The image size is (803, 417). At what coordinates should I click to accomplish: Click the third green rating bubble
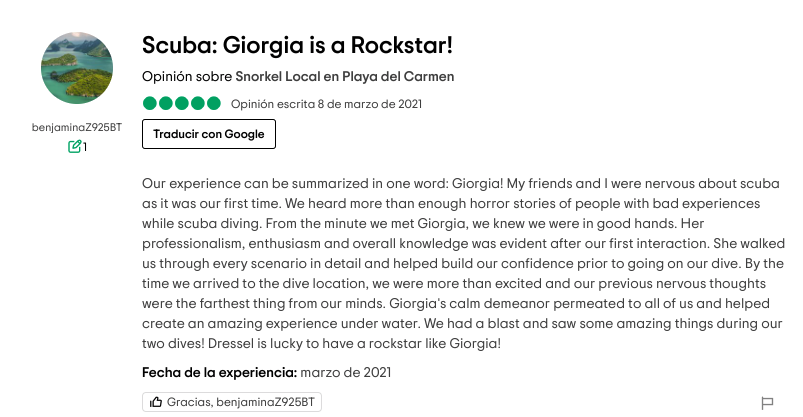tap(182, 103)
